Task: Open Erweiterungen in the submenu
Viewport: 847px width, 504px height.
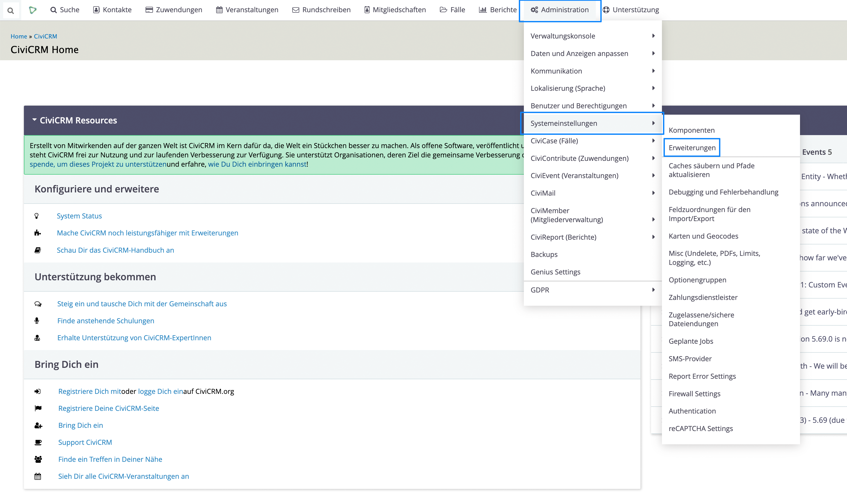Action: 730,148
